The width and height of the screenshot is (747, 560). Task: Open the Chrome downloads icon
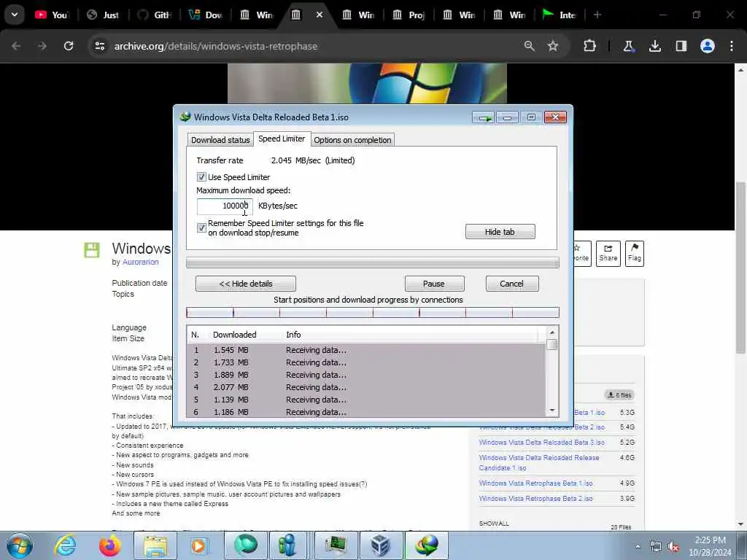point(655,46)
